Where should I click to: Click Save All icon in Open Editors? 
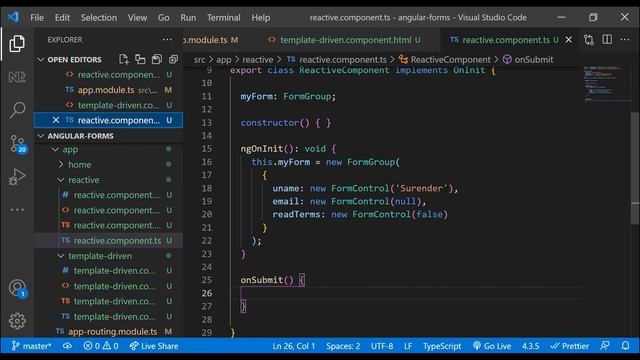157,60
